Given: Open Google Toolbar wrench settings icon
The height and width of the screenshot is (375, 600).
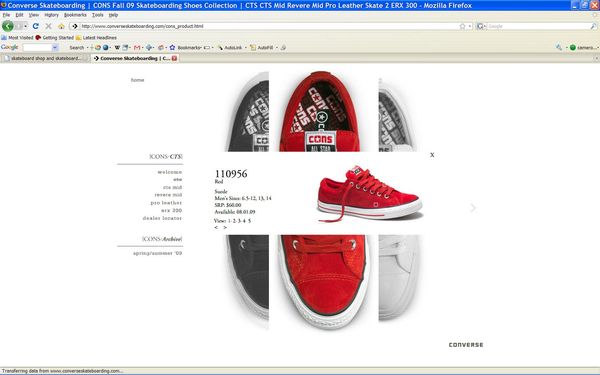Looking at the screenshot, I should point(559,47).
